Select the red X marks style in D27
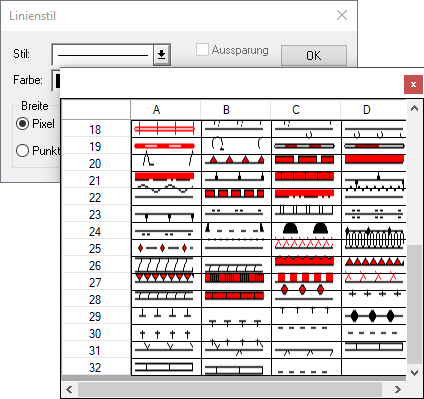The width and height of the screenshot is (424, 399). tap(374, 282)
